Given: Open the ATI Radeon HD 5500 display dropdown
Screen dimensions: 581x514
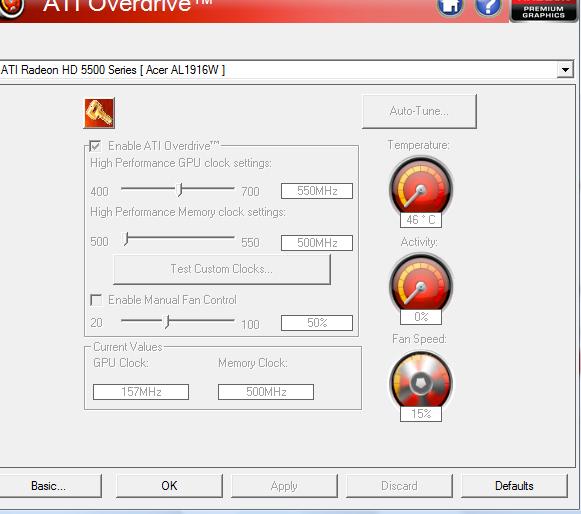Looking at the screenshot, I should coord(287,70).
